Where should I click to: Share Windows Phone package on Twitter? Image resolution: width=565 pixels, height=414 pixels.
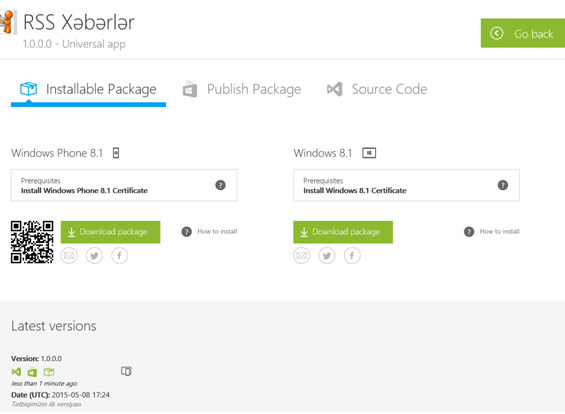coord(94,256)
